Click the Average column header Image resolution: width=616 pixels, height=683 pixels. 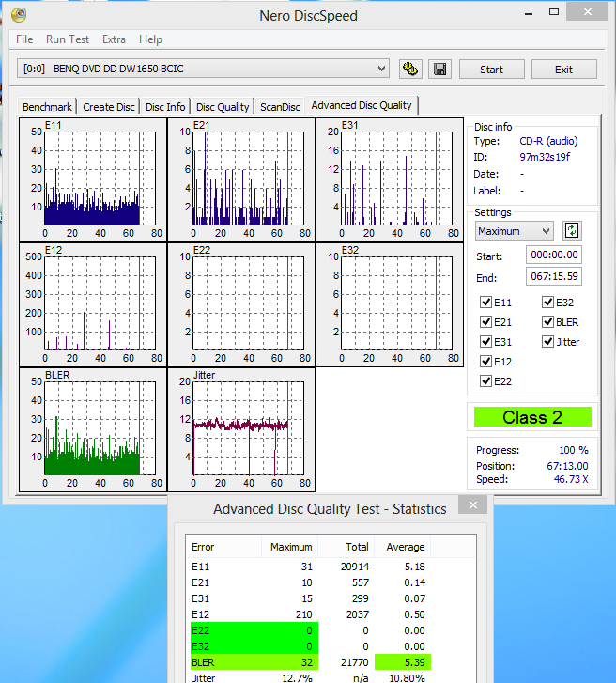(x=402, y=547)
